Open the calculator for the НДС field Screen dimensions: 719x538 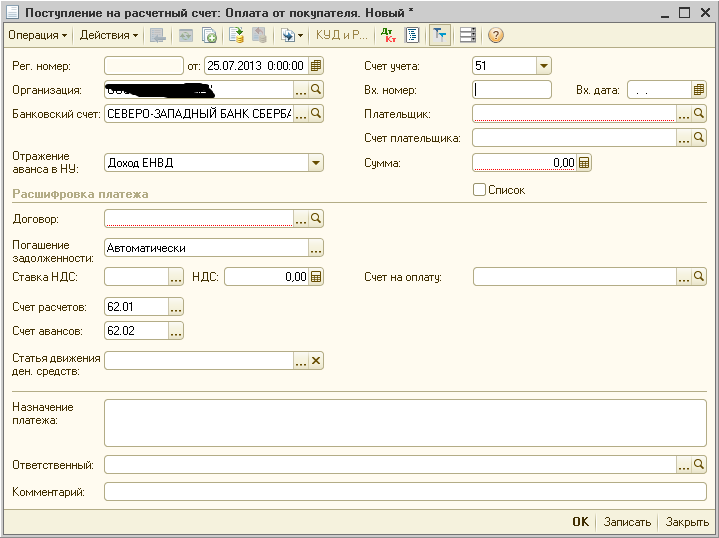tap(316, 277)
